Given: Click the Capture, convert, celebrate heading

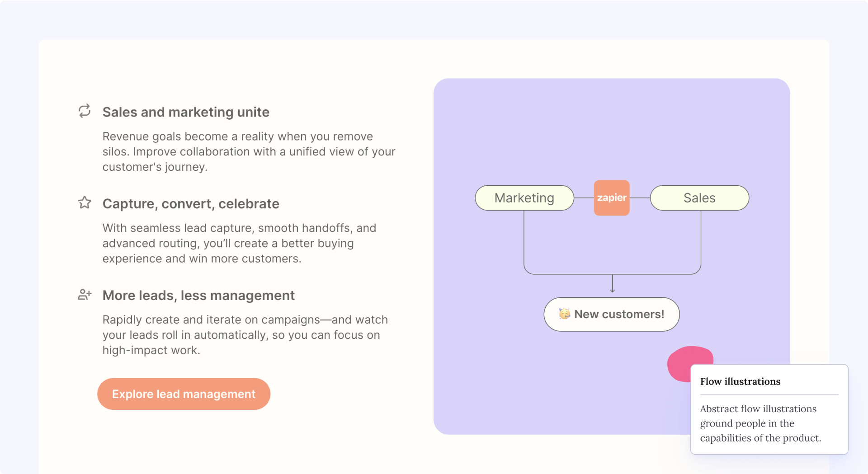Looking at the screenshot, I should pyautogui.click(x=191, y=204).
